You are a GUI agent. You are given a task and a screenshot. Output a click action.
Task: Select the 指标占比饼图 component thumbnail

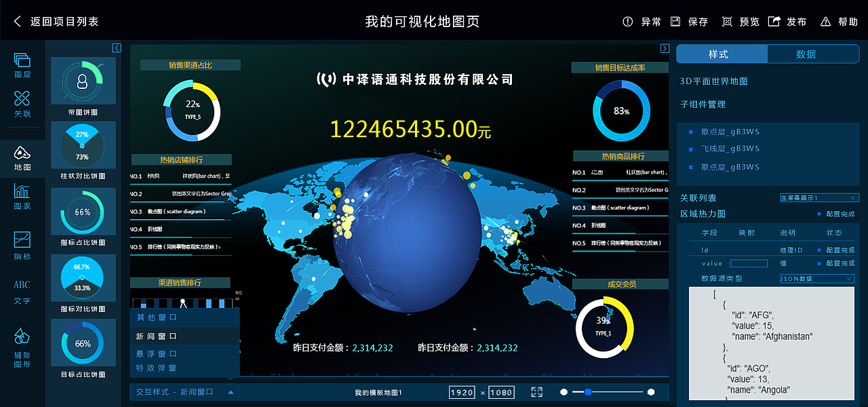pyautogui.click(x=83, y=212)
